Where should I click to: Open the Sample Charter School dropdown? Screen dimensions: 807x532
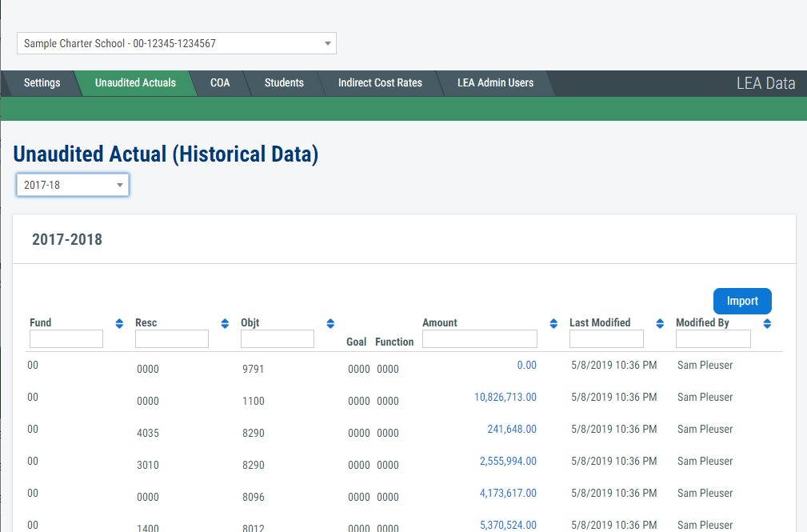pyautogui.click(x=177, y=43)
